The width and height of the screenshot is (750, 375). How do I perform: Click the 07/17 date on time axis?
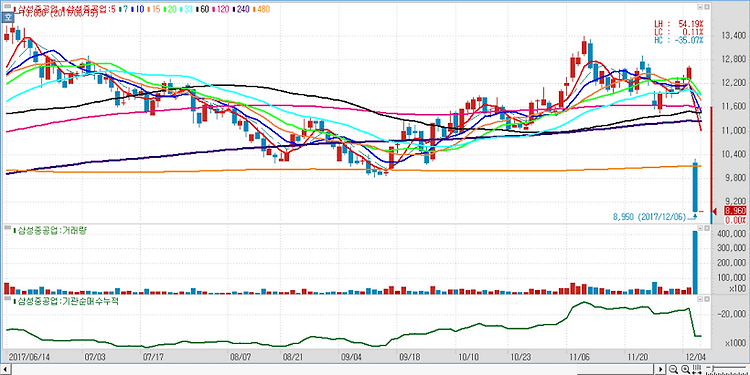click(154, 357)
